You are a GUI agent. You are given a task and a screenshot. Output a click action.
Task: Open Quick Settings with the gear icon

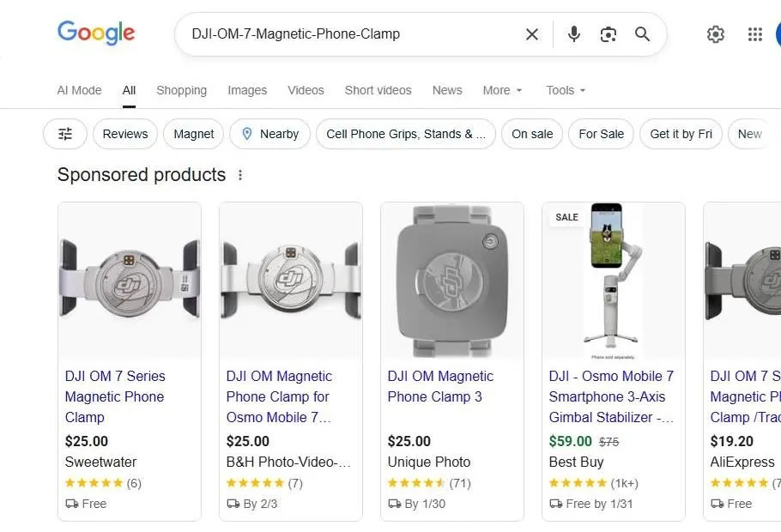[716, 34]
